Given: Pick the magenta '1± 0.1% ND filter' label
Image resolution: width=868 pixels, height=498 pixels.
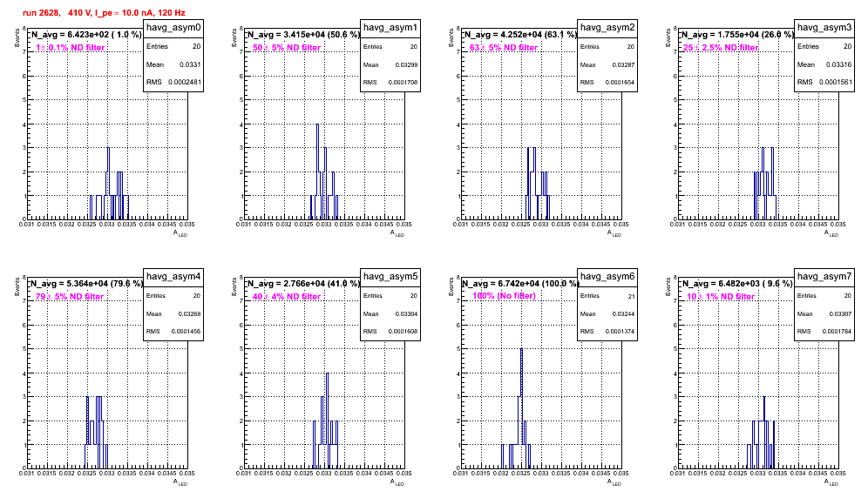Looking at the screenshot, I should click(71, 48).
